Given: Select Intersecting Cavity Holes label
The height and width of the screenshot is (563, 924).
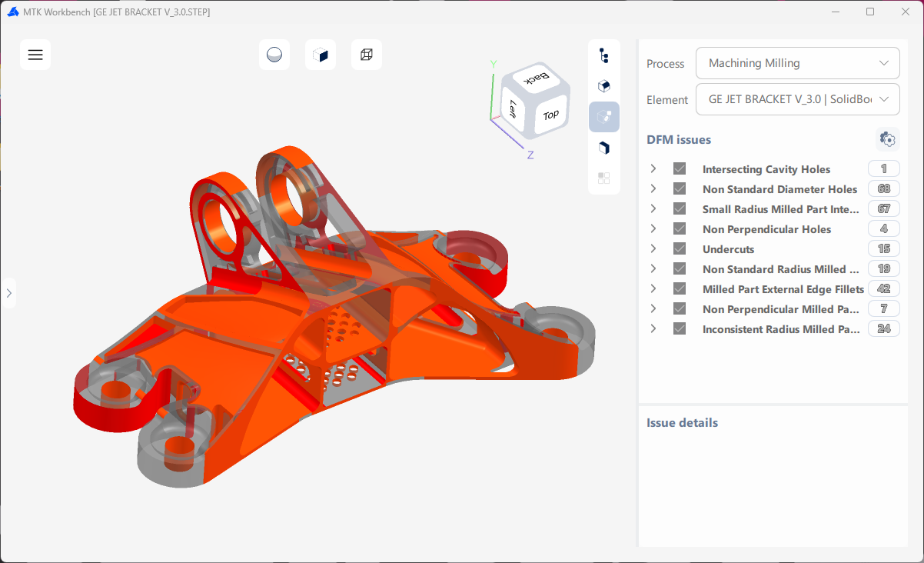Looking at the screenshot, I should tap(766, 169).
